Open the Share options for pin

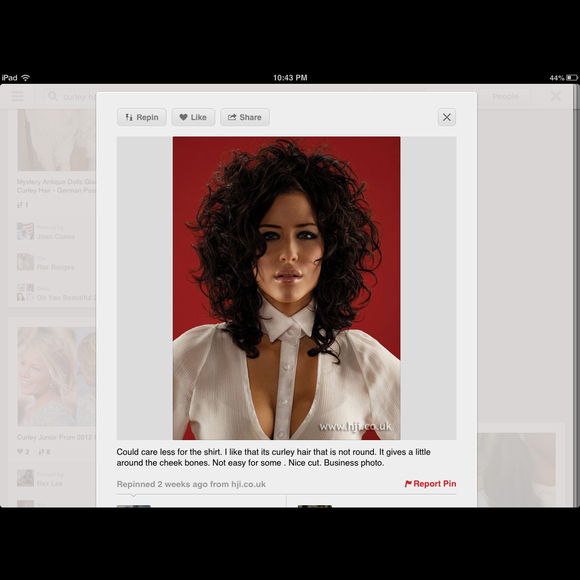[x=245, y=117]
